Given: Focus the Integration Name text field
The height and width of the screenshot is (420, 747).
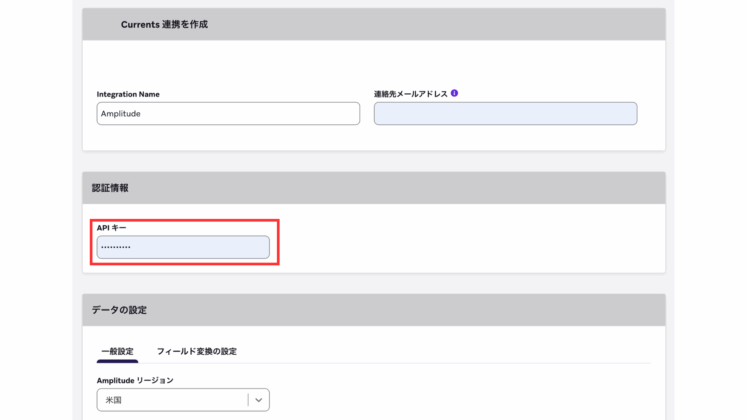Looking at the screenshot, I should point(228,114).
